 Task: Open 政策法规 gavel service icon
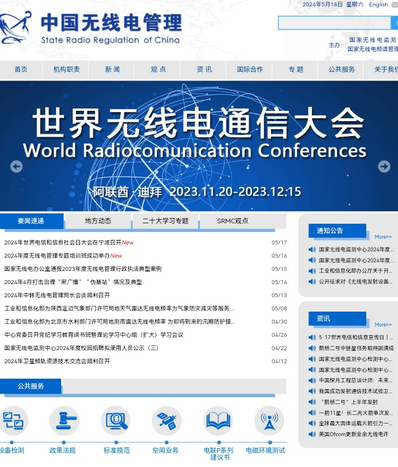(65, 421)
